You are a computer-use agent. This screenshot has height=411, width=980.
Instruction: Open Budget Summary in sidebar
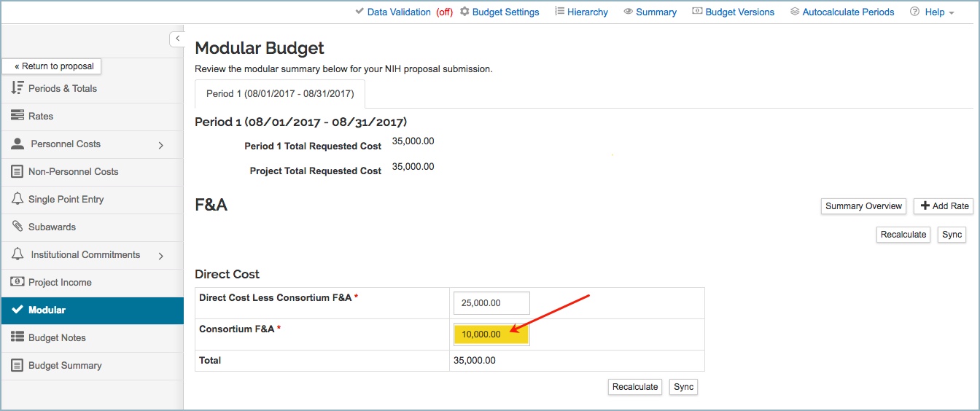(x=65, y=365)
